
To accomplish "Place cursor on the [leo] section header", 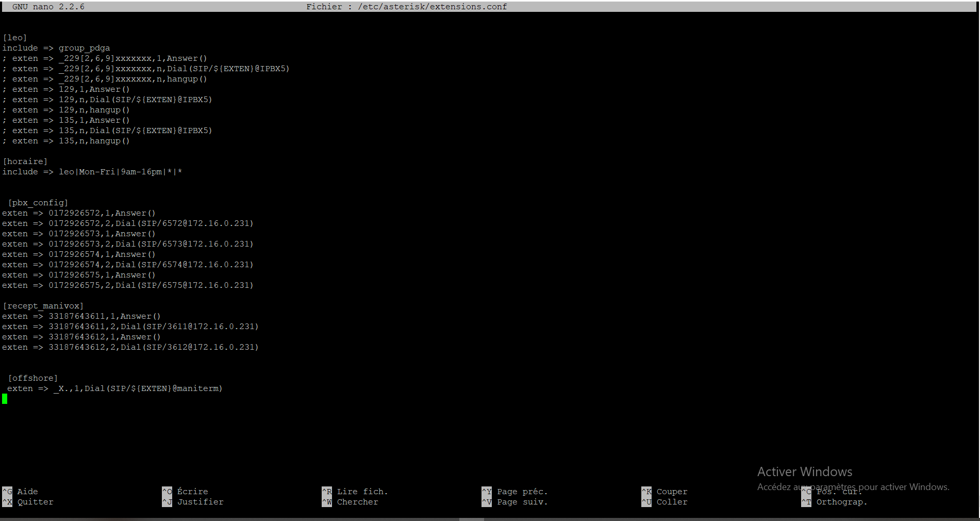I will point(15,38).
